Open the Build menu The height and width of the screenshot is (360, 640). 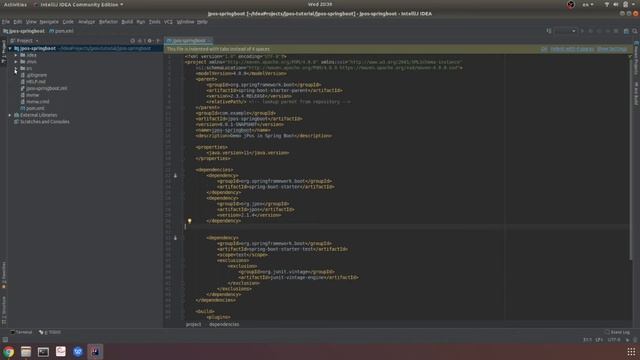click(127, 22)
